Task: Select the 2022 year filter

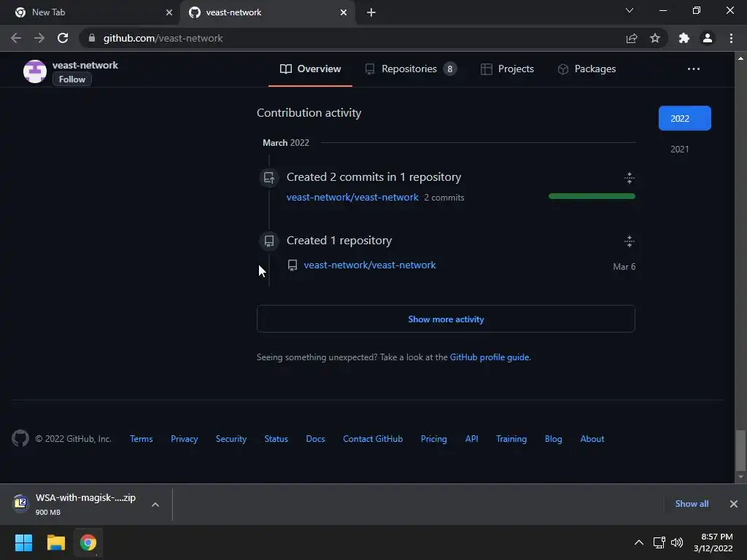Action: tap(684, 118)
